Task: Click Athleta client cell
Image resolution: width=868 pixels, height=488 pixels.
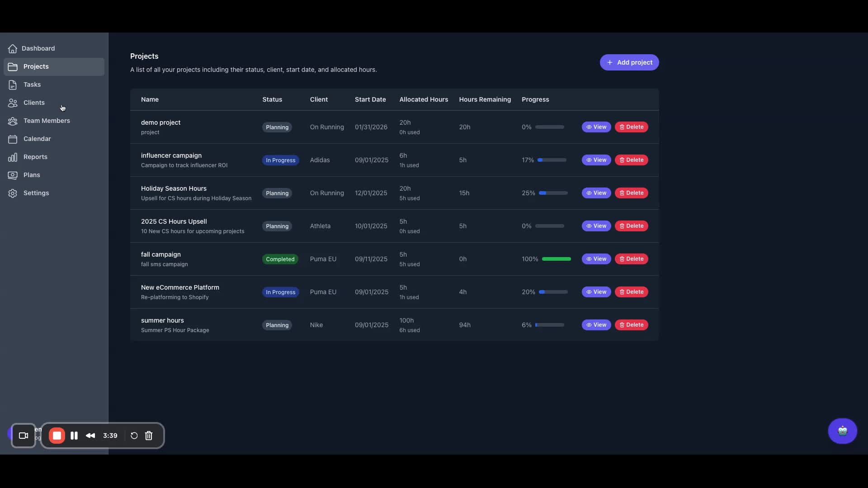Action: [x=320, y=226]
